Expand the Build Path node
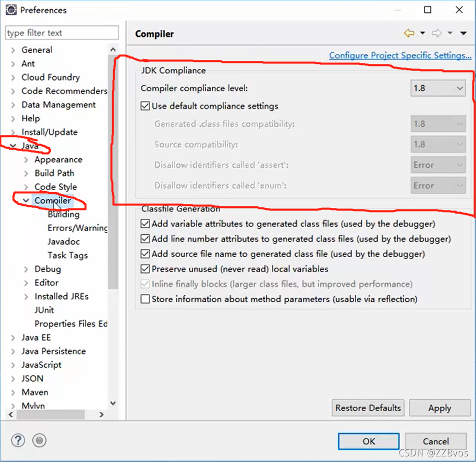476x462 pixels. pyautogui.click(x=26, y=173)
